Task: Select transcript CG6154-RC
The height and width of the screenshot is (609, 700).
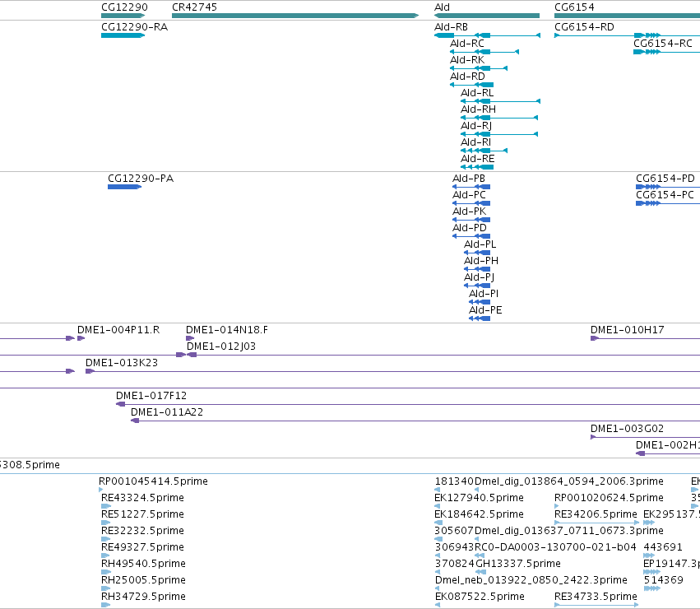Action: click(662, 44)
